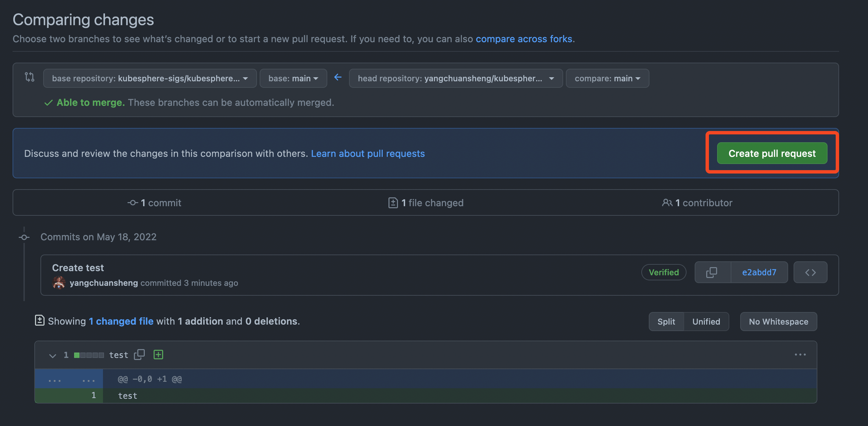Collapse the test file diff with the chevron
Viewport: 868px width, 426px height.
click(53, 355)
